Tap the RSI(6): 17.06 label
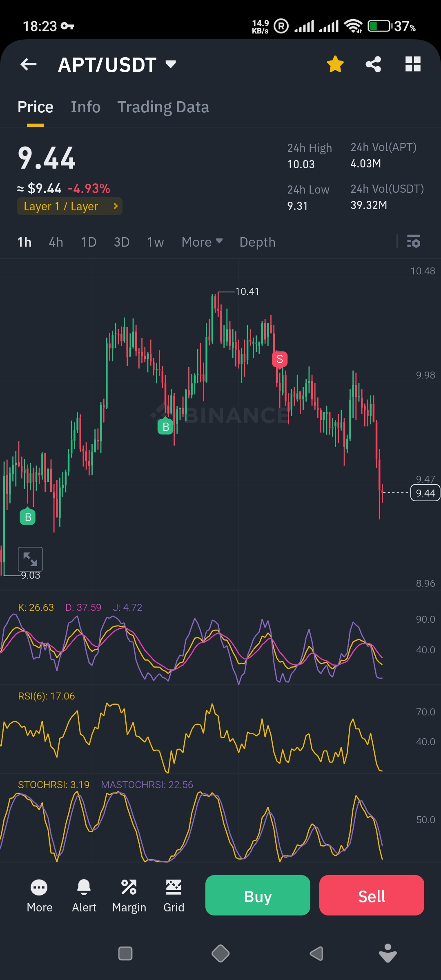441x980 pixels. 47,696
